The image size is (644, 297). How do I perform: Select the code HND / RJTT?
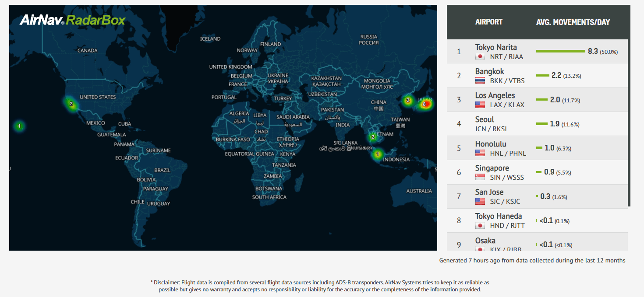pyautogui.click(x=507, y=226)
